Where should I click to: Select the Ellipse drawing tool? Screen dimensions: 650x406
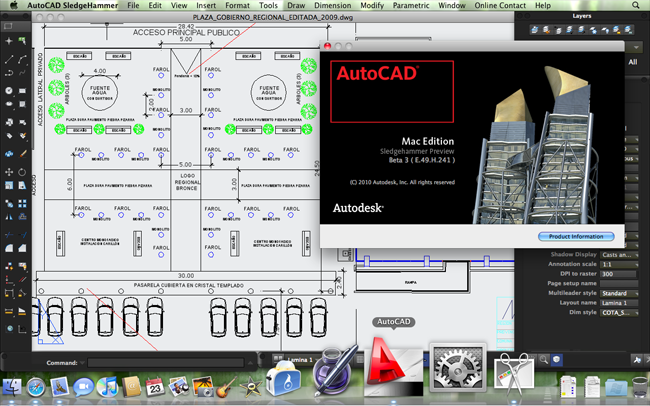pyautogui.click(x=9, y=104)
